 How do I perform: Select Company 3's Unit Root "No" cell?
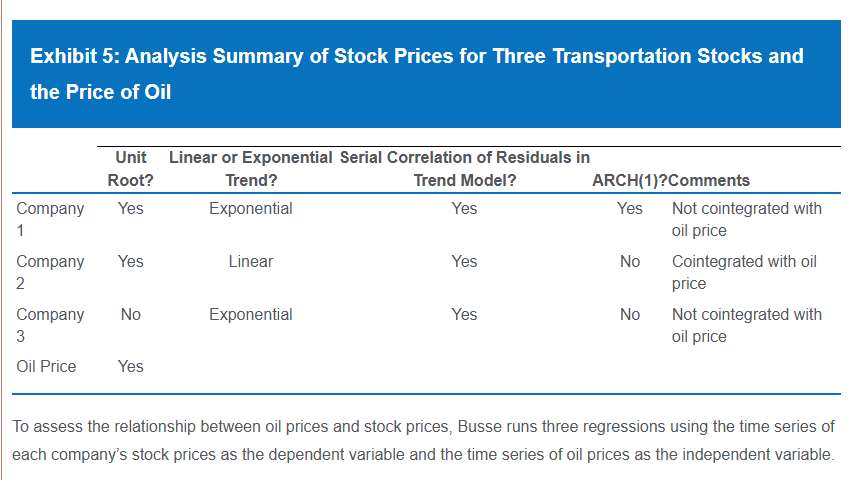[130, 314]
